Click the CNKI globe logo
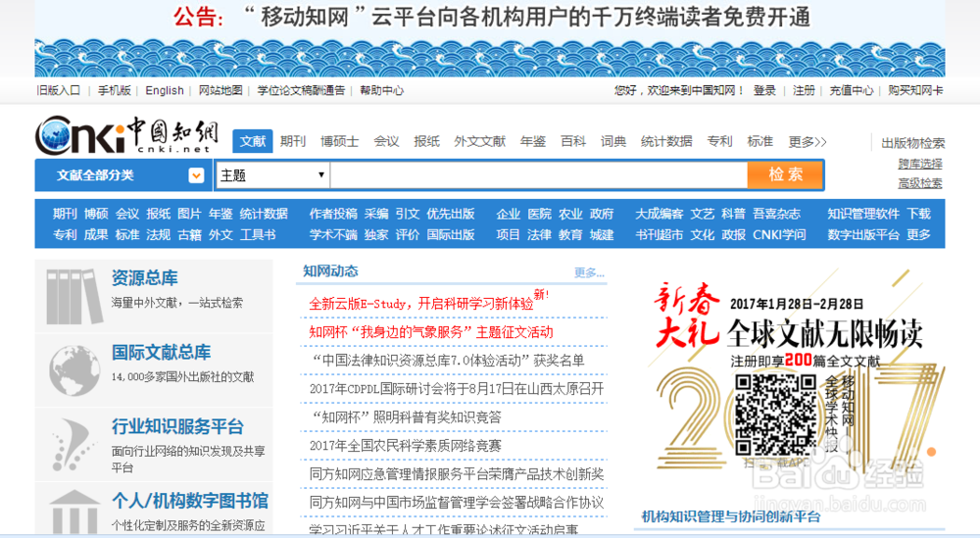This screenshot has height=538, width=980. [126, 135]
